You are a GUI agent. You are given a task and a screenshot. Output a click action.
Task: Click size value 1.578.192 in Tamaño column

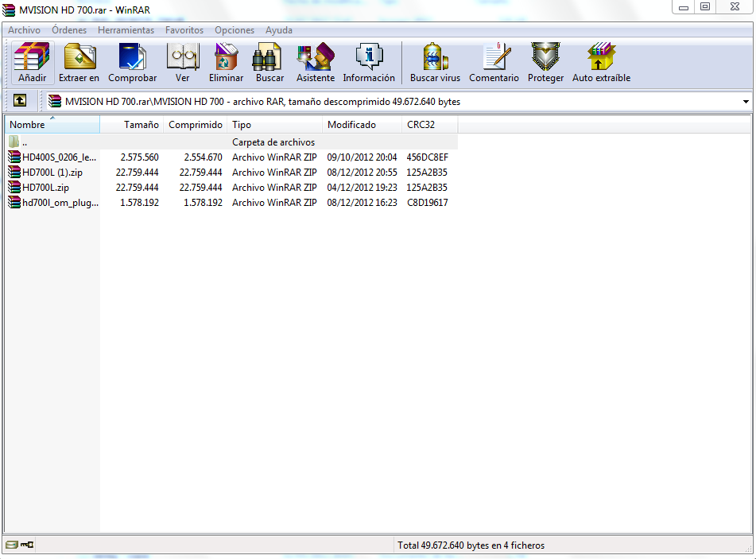(139, 203)
